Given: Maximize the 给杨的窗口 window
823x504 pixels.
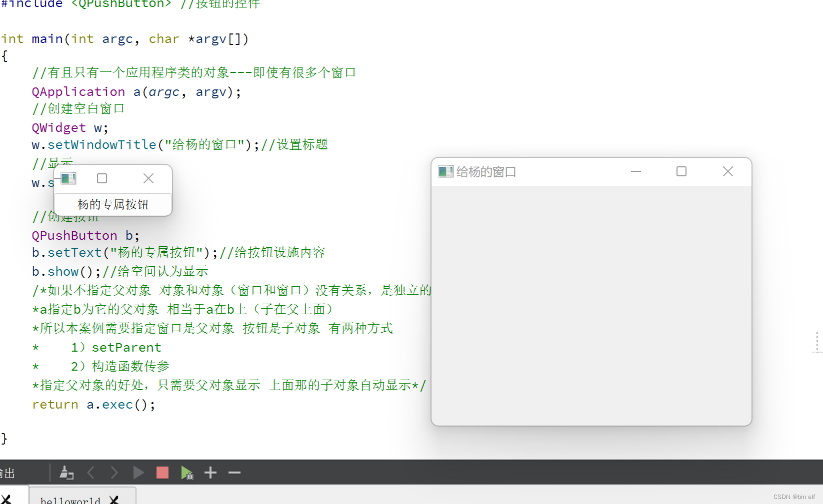Looking at the screenshot, I should (681, 171).
